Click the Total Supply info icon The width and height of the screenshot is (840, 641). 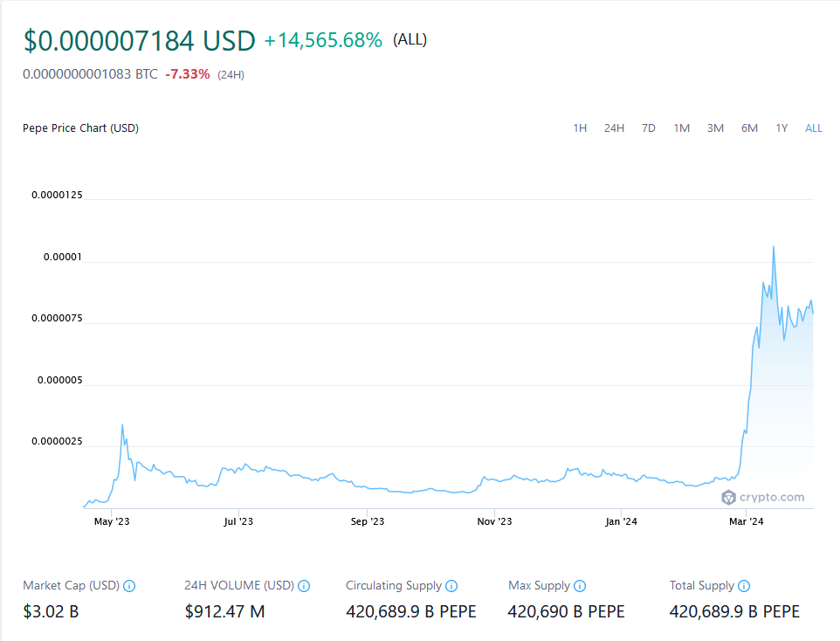point(744,586)
